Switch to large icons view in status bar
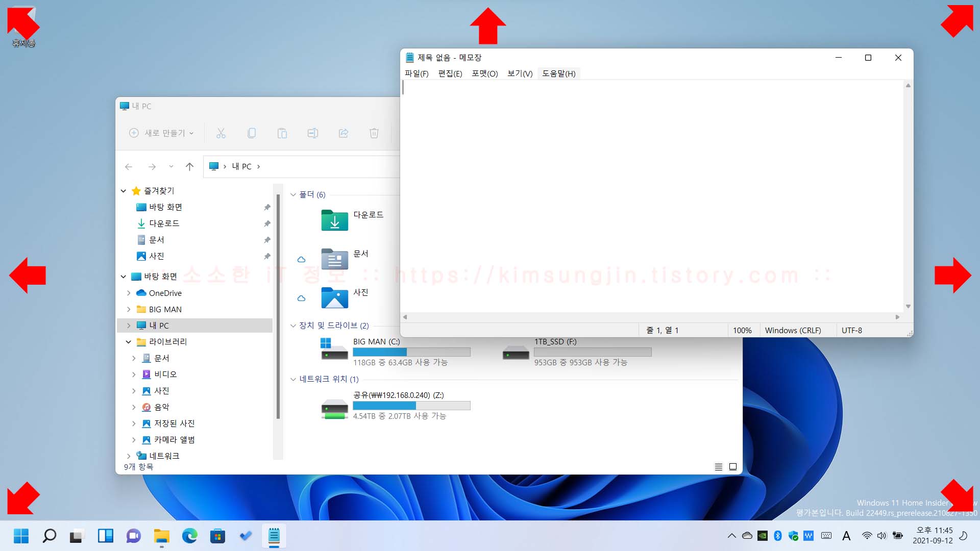 coord(733,467)
